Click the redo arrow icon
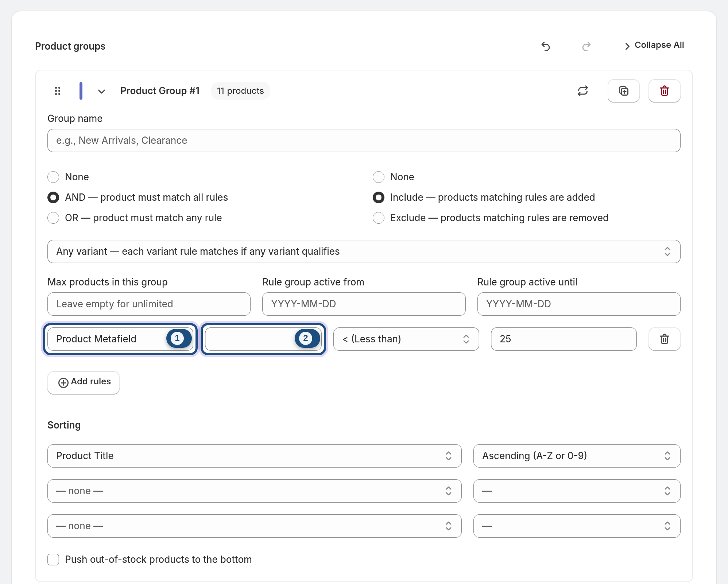Screen dimensions: 728x584 tap(586, 46)
